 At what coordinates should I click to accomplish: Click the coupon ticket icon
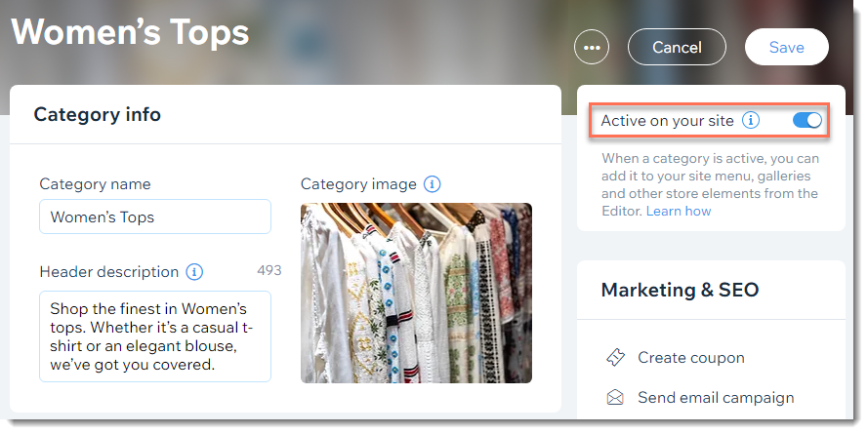tap(615, 358)
